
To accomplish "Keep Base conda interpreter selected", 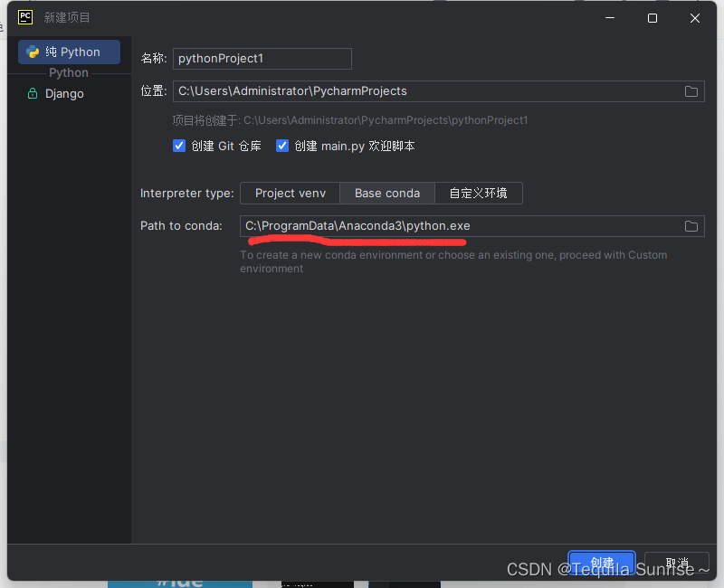I will [386, 193].
